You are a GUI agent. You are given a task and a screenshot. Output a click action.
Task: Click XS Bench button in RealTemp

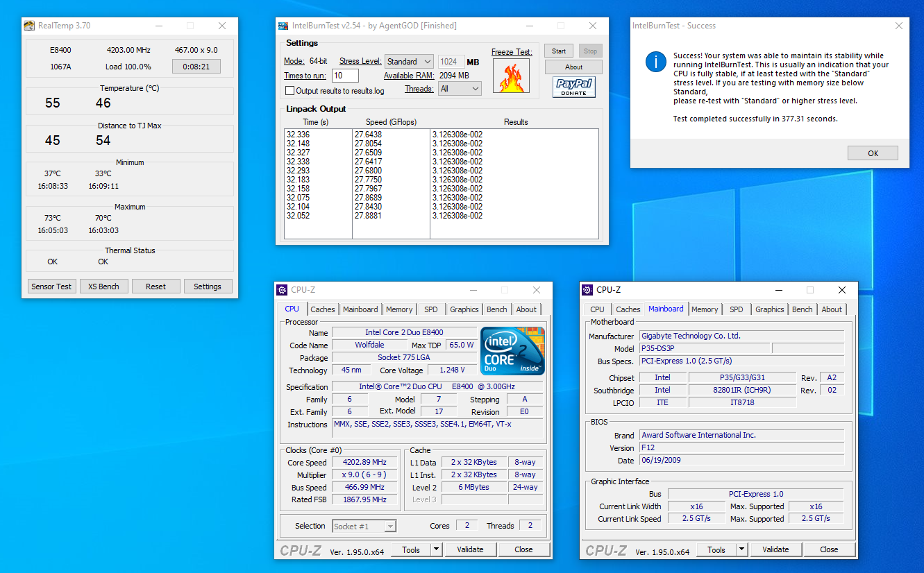click(104, 286)
